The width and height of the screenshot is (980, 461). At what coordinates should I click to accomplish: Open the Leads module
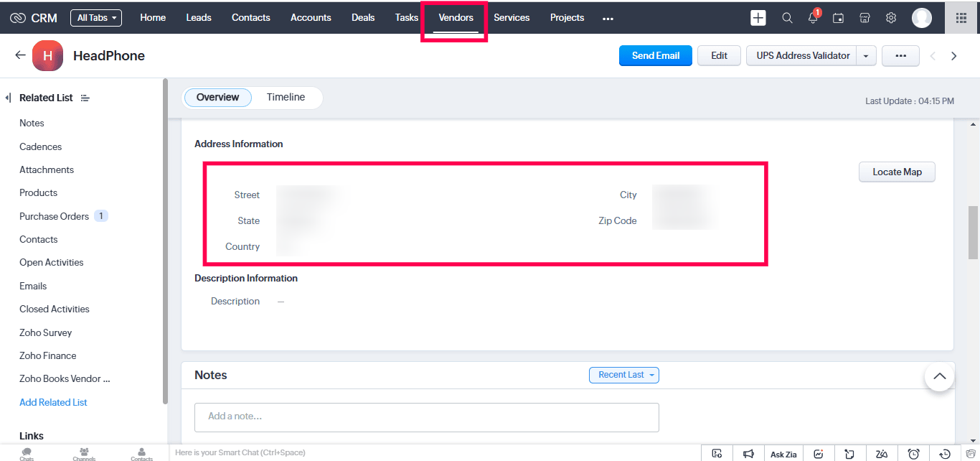point(199,18)
